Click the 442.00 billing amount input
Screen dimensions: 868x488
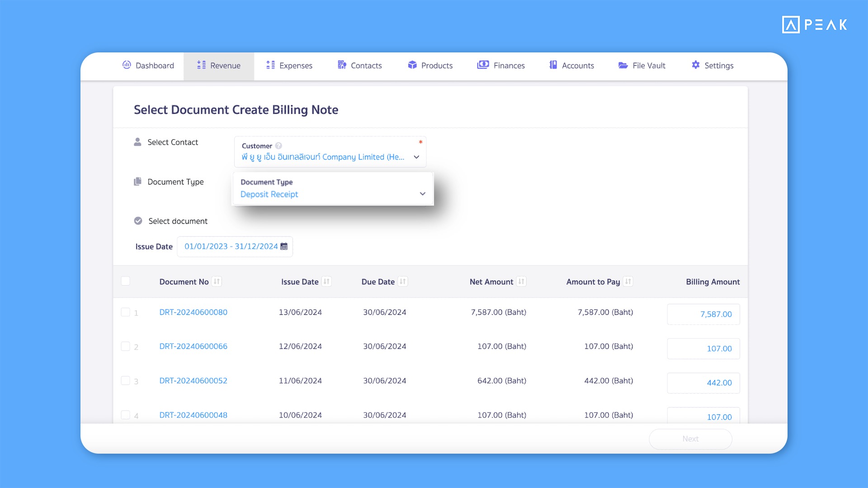(x=703, y=383)
